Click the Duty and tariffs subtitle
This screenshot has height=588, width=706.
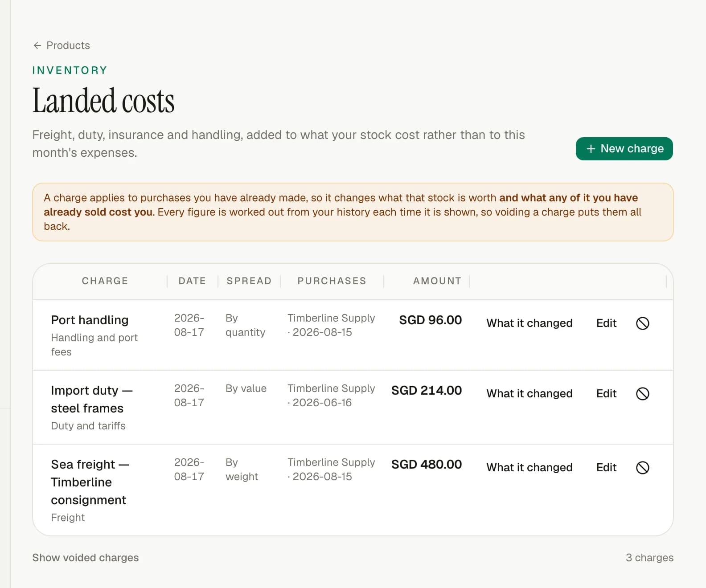click(88, 426)
